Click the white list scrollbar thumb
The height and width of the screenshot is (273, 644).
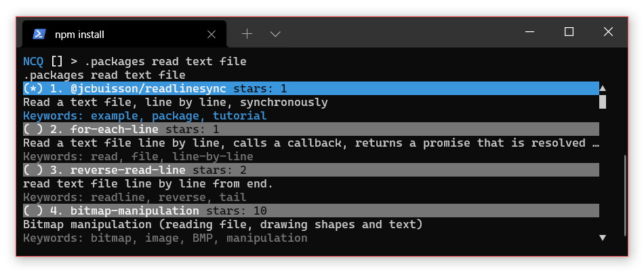pyautogui.click(x=603, y=102)
